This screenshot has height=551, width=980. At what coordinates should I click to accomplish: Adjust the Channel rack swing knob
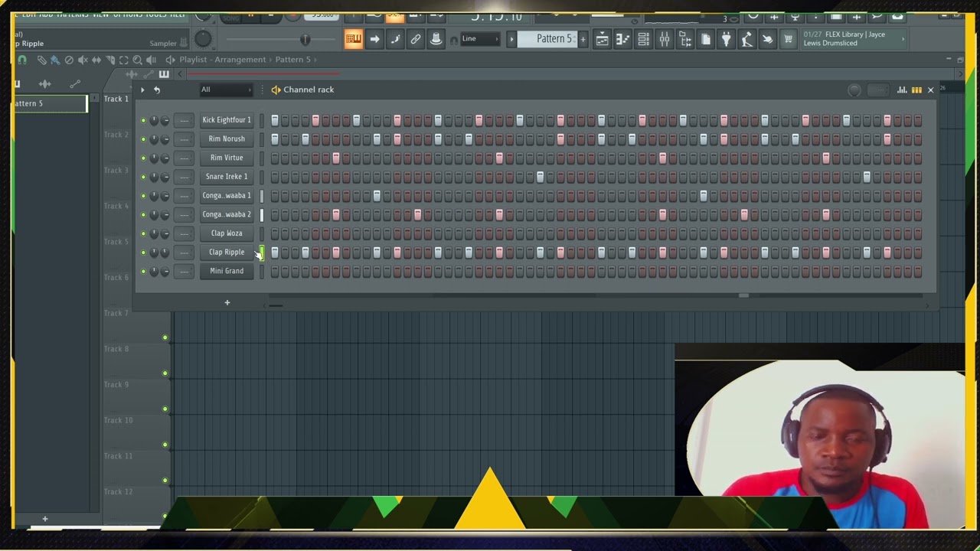click(x=854, y=90)
